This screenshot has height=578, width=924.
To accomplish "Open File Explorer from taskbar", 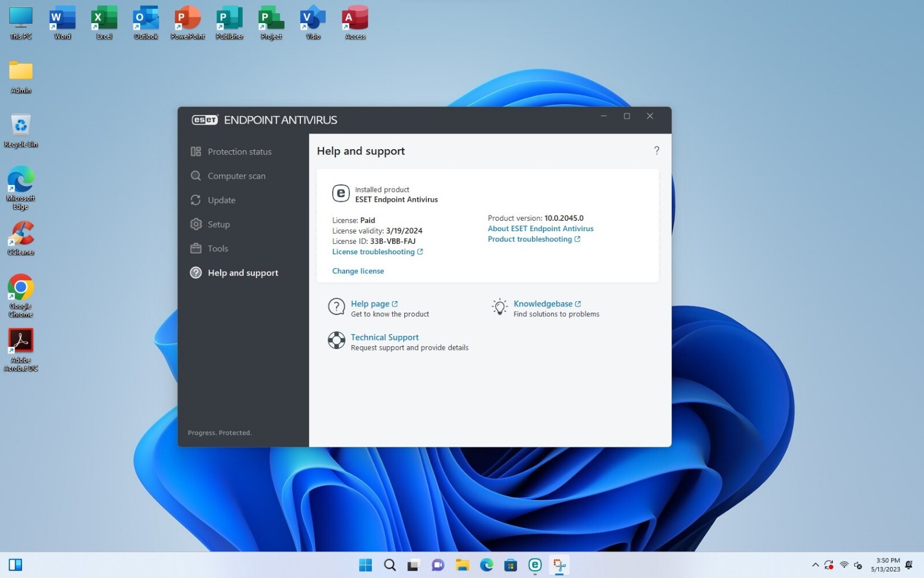I will coord(462,565).
